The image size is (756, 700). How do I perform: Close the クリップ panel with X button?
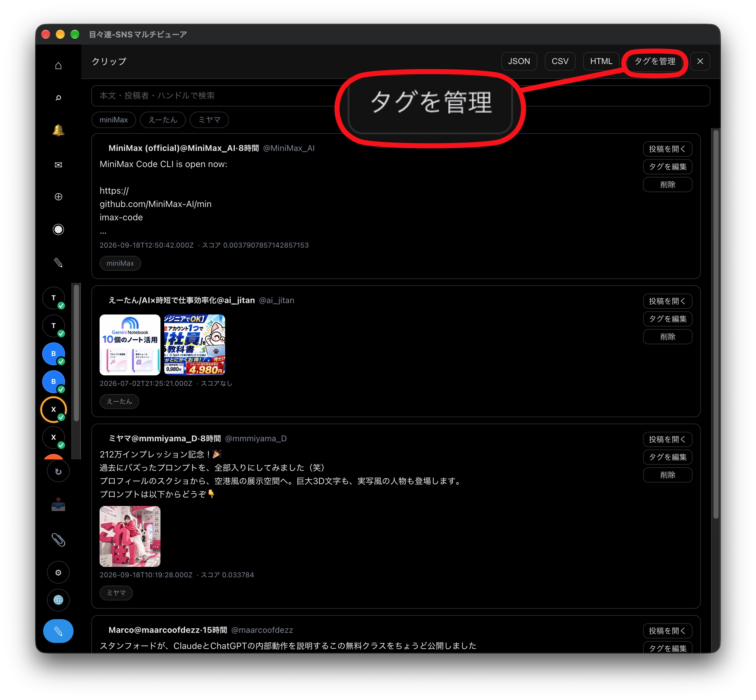point(700,62)
